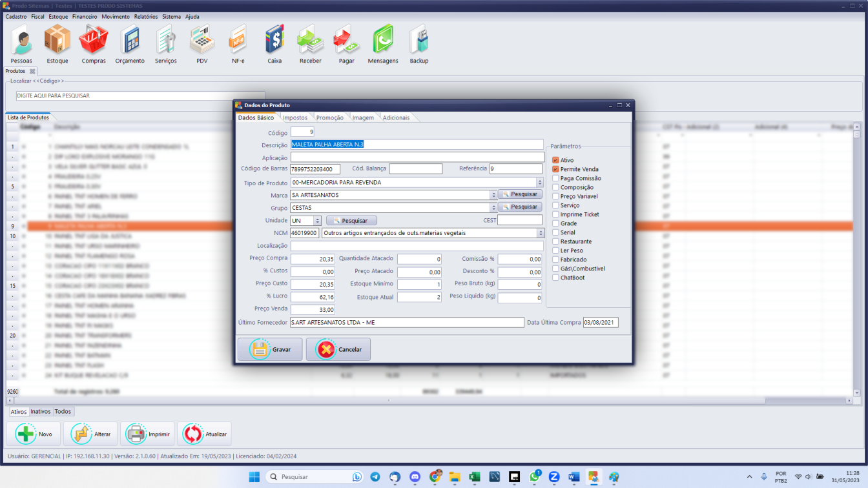Image resolution: width=868 pixels, height=488 pixels.
Task: Expand the Tipo de Produto dropdown
Action: tap(540, 183)
